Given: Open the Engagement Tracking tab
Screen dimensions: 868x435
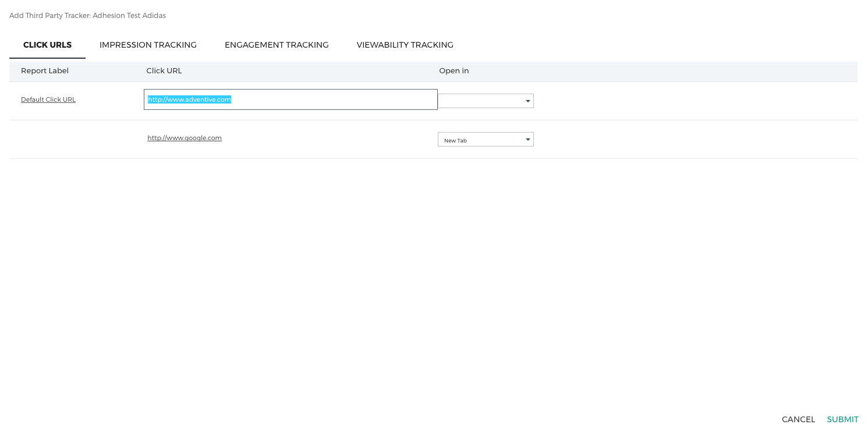Looking at the screenshot, I should (277, 45).
